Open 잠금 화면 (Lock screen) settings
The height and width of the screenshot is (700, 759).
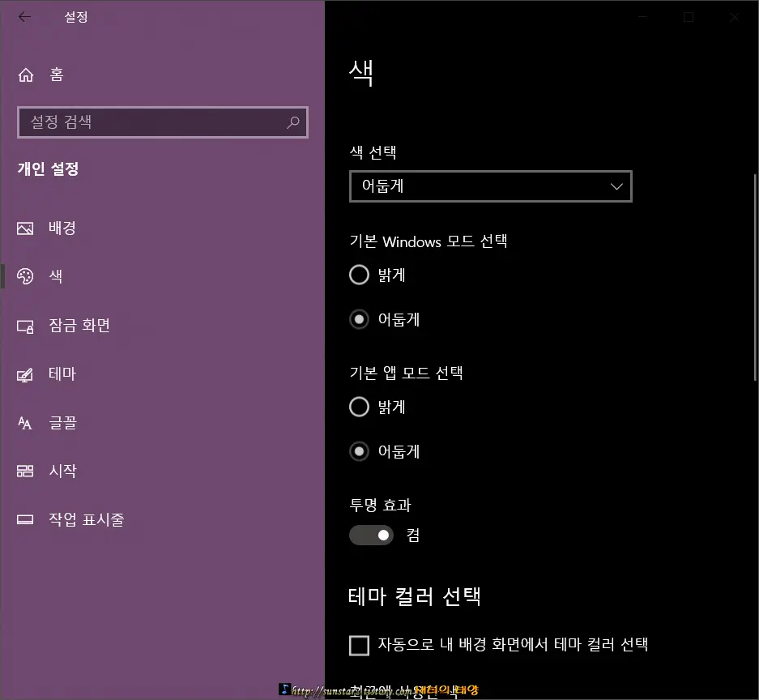click(24, 326)
